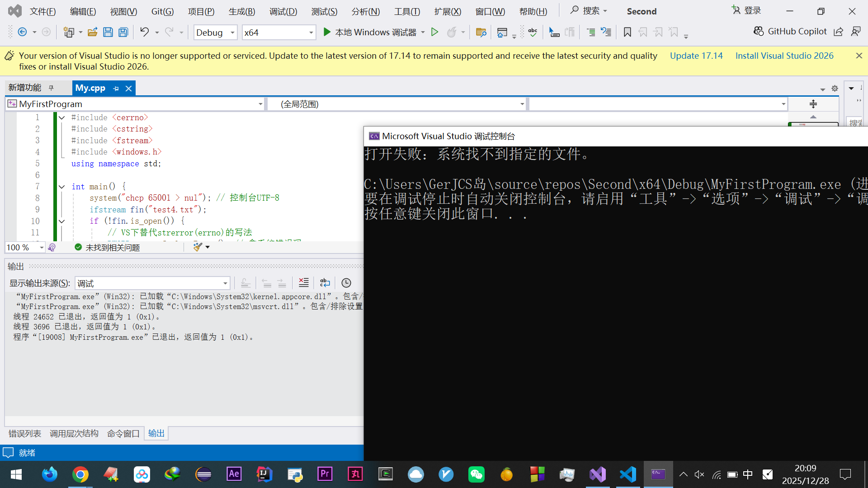Switch to the 错误列表 tab
This screenshot has width=868, height=488.
[25, 433]
